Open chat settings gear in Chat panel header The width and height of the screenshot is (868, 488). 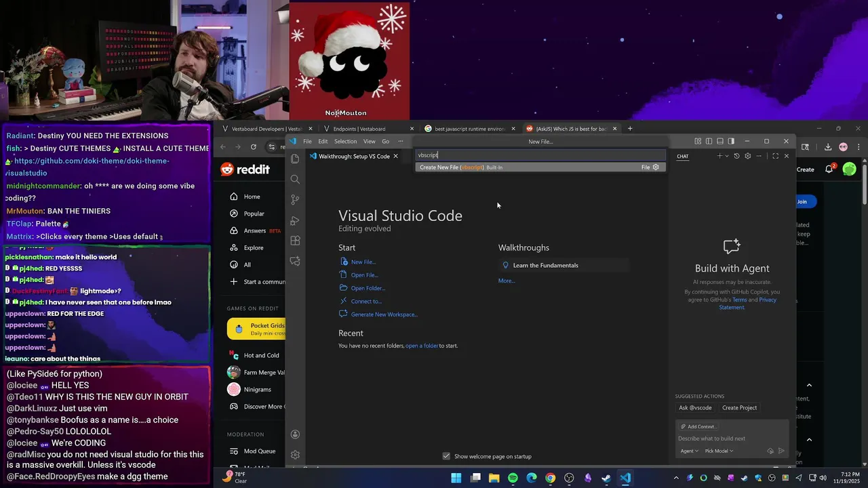[748, 156]
